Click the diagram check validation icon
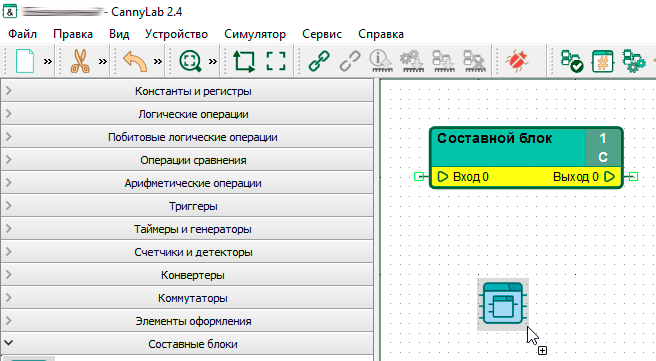This screenshot has height=361, width=656. [x=572, y=61]
